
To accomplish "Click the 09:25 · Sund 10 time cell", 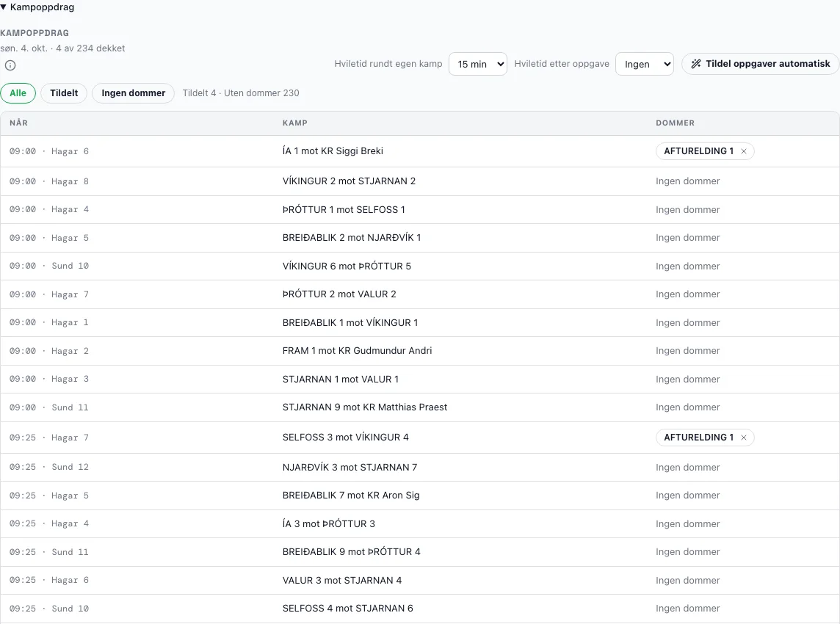I will tap(49, 609).
